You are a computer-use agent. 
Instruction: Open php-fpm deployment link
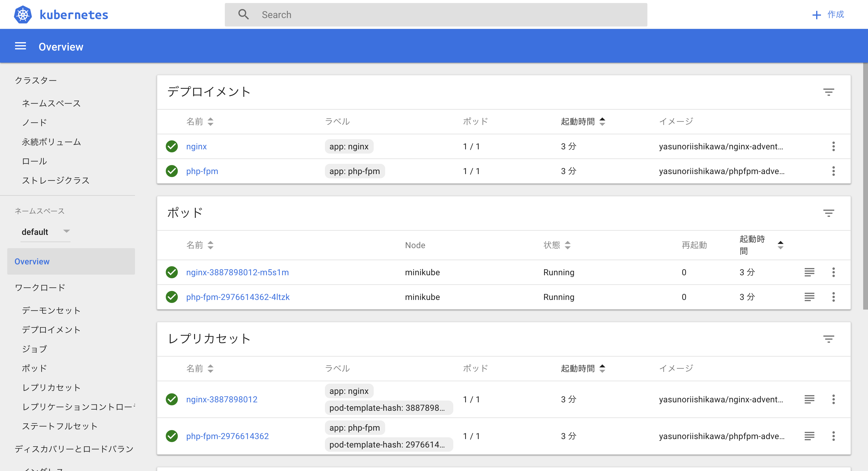[x=202, y=171]
